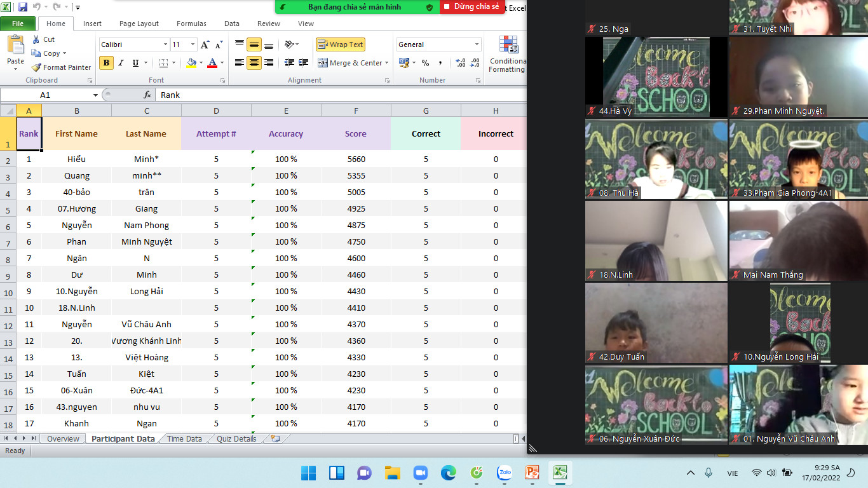This screenshot has width=868, height=488.
Task: Click the Insert Function fx icon
Action: point(147,95)
